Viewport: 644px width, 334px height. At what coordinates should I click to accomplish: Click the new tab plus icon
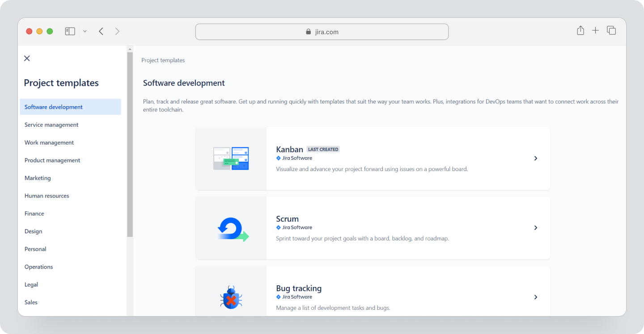tap(595, 30)
